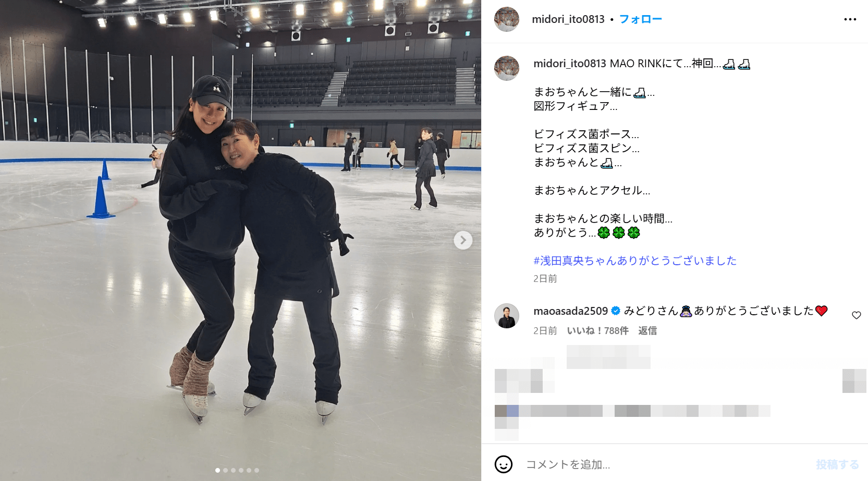Click the verified badge next to maoasada2509
The width and height of the screenshot is (868, 481).
coord(616,311)
